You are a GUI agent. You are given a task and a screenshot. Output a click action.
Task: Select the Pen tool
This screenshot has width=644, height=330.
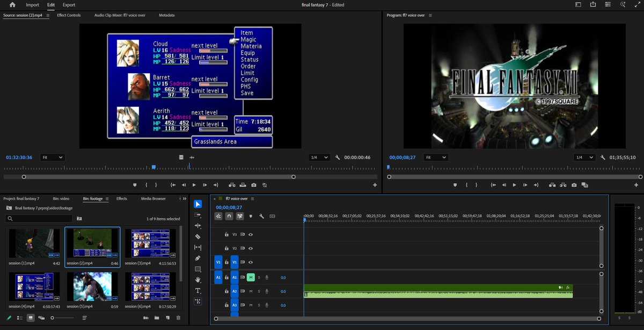(x=197, y=258)
